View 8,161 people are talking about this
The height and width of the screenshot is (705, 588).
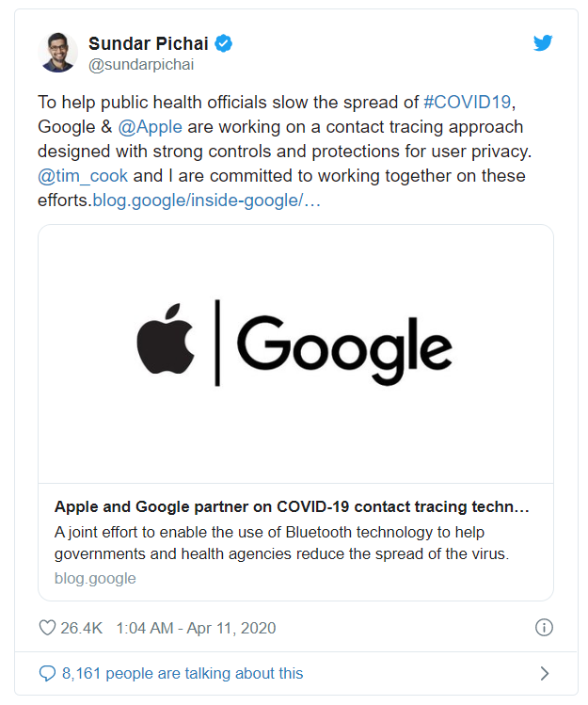[183, 673]
